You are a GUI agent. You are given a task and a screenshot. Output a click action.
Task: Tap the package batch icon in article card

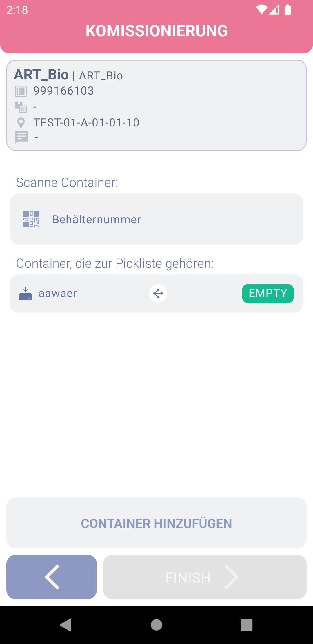(x=21, y=107)
